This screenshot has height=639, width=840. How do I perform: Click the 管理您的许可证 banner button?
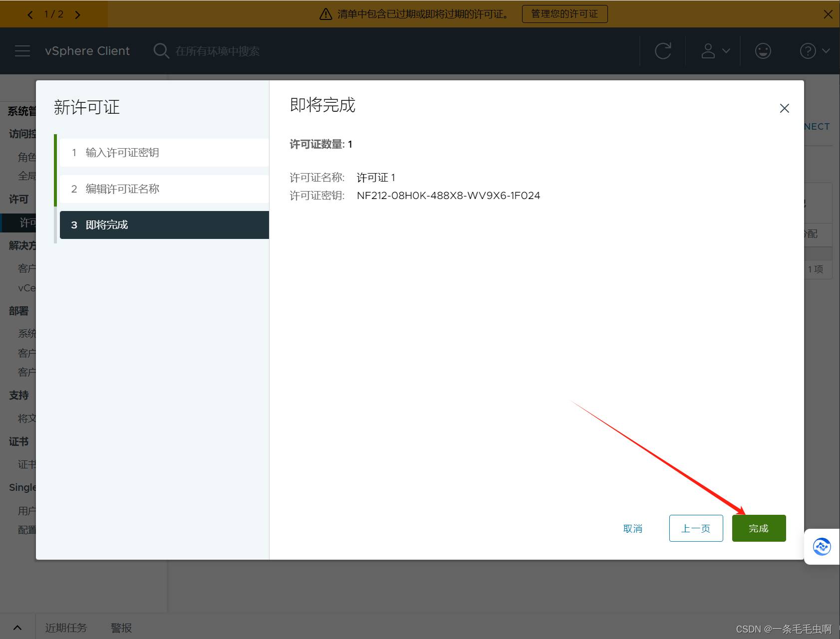tap(564, 14)
